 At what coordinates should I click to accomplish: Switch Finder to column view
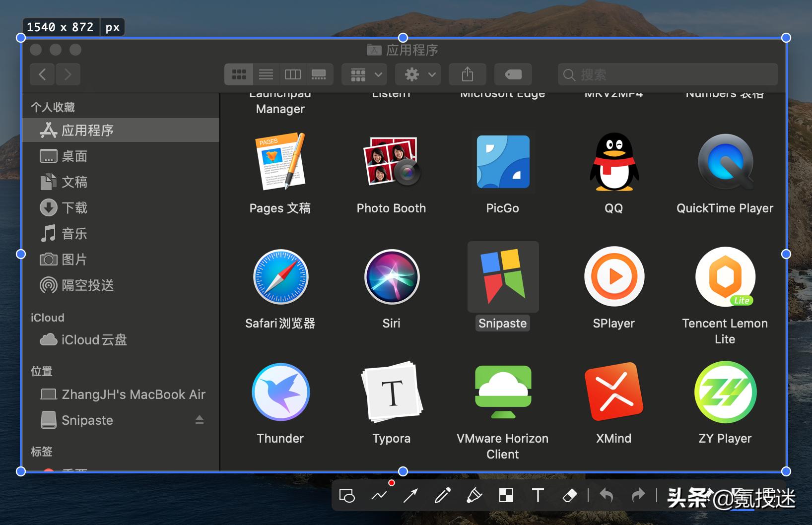(x=293, y=74)
